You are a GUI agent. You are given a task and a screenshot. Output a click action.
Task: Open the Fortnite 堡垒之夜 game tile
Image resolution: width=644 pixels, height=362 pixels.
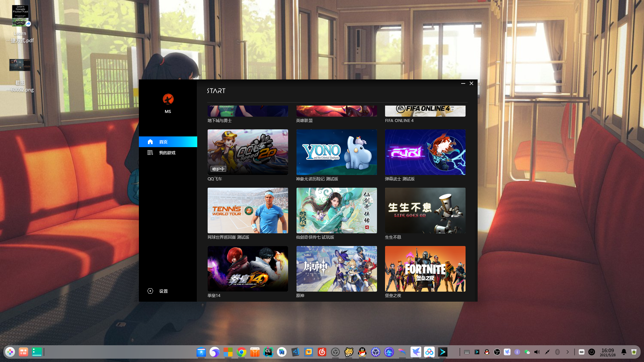(425, 269)
